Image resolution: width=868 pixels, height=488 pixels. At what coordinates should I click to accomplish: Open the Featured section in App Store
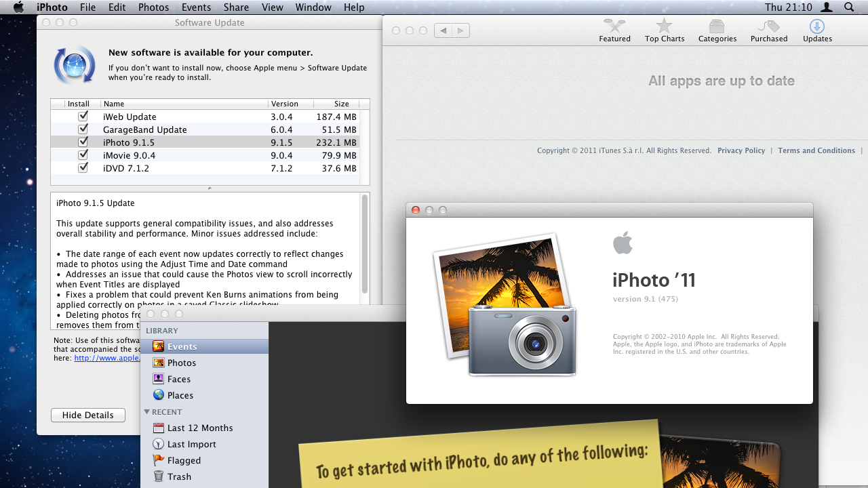coord(614,30)
